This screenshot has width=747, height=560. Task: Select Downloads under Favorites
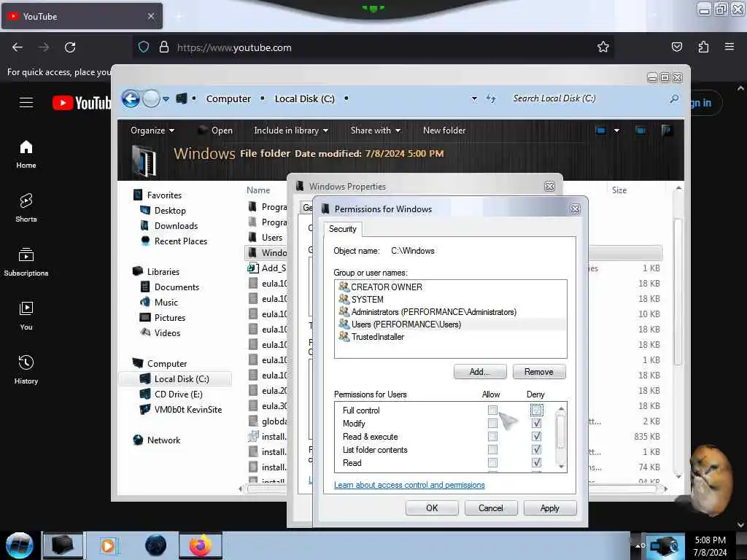pos(176,226)
